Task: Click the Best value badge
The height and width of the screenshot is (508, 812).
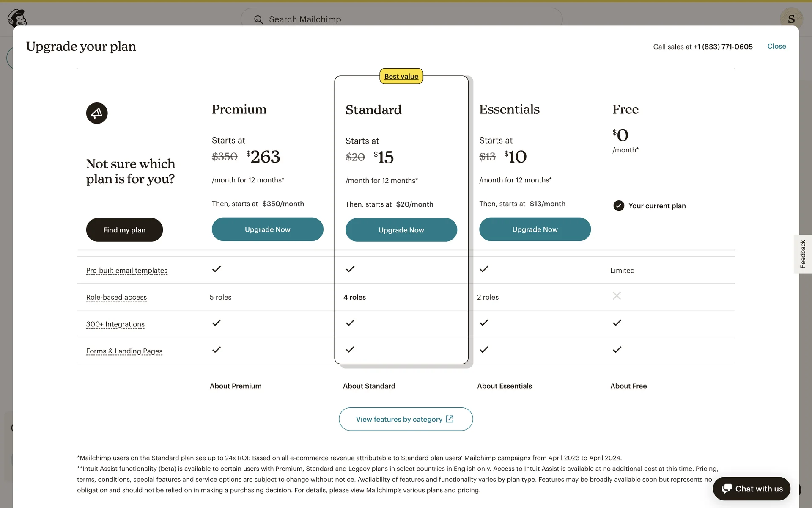Action: click(401, 76)
